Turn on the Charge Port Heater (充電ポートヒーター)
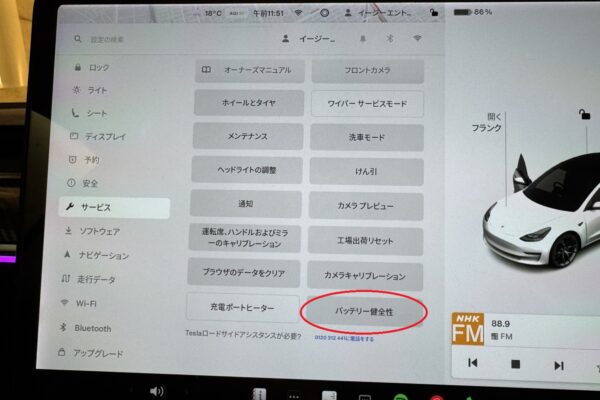The height and width of the screenshot is (400, 600). point(243,307)
